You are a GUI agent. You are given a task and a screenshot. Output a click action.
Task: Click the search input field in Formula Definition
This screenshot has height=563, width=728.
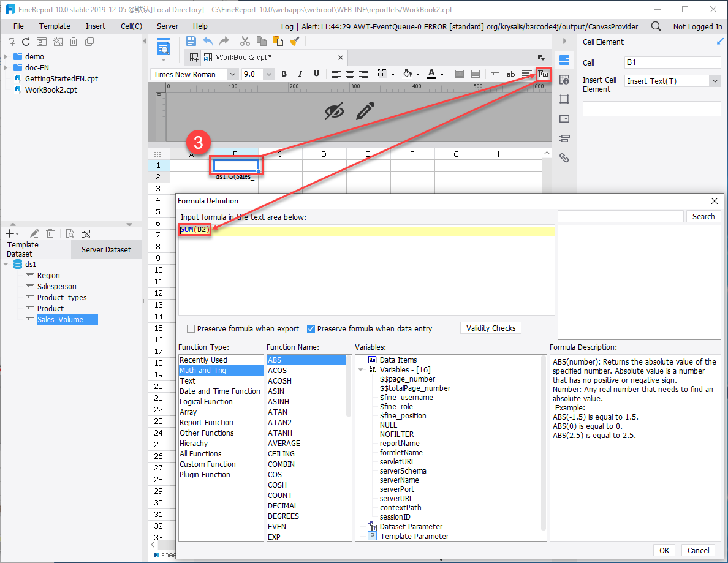coord(620,216)
